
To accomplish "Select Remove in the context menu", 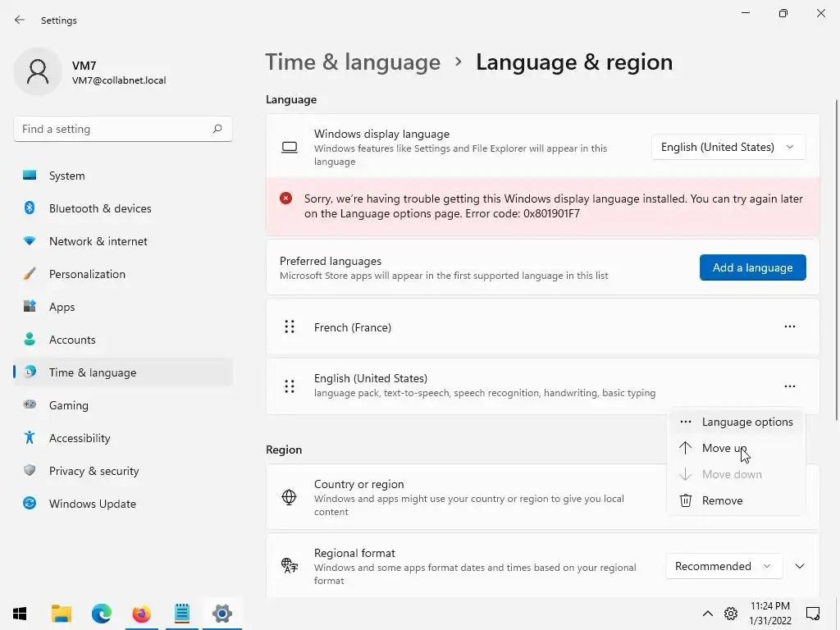I will pos(737,500).
